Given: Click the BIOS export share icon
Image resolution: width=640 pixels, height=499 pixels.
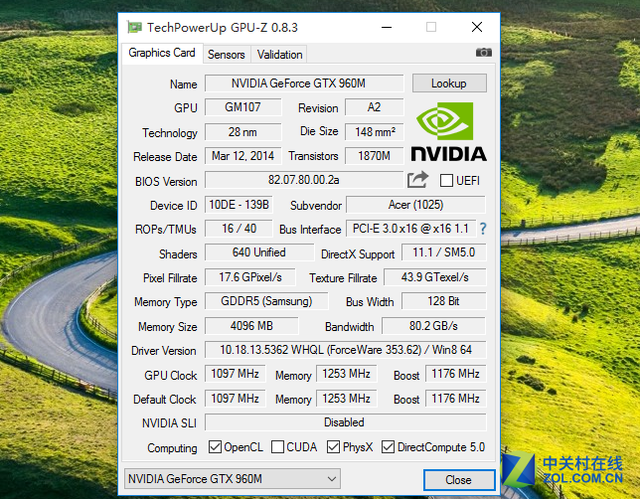Looking at the screenshot, I should pyautogui.click(x=418, y=180).
